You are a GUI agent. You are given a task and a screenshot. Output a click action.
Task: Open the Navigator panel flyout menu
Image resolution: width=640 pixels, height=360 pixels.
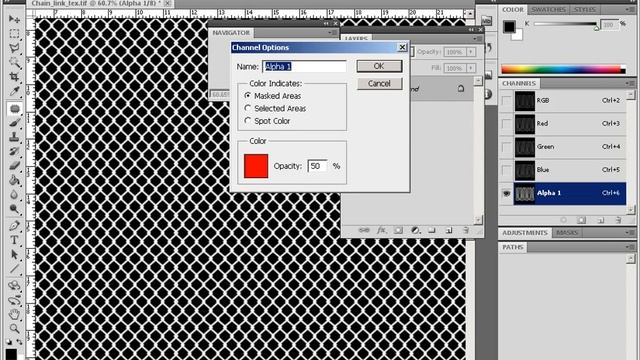[x=333, y=33]
